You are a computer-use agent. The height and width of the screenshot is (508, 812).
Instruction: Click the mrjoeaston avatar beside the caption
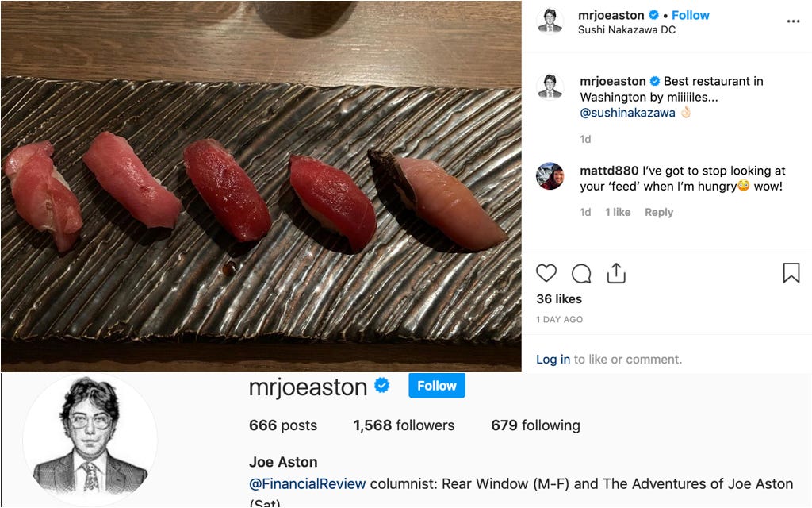point(550,87)
